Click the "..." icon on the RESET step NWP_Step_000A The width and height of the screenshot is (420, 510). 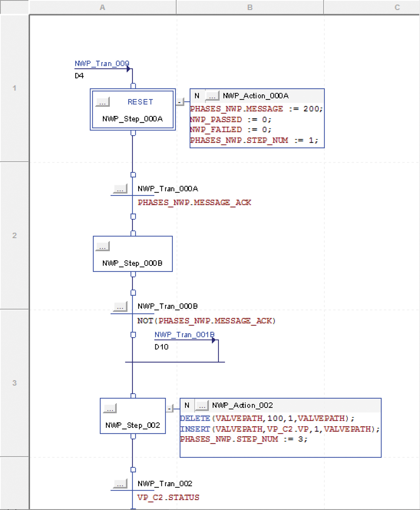(x=103, y=102)
